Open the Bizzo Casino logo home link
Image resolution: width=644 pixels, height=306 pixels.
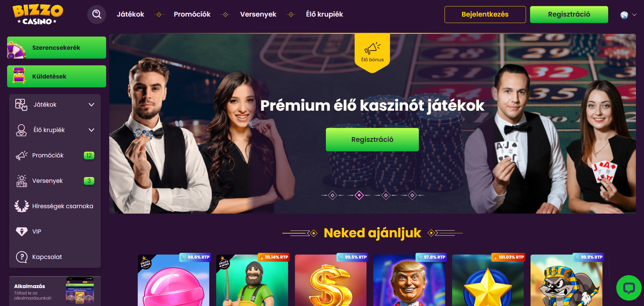click(38, 15)
